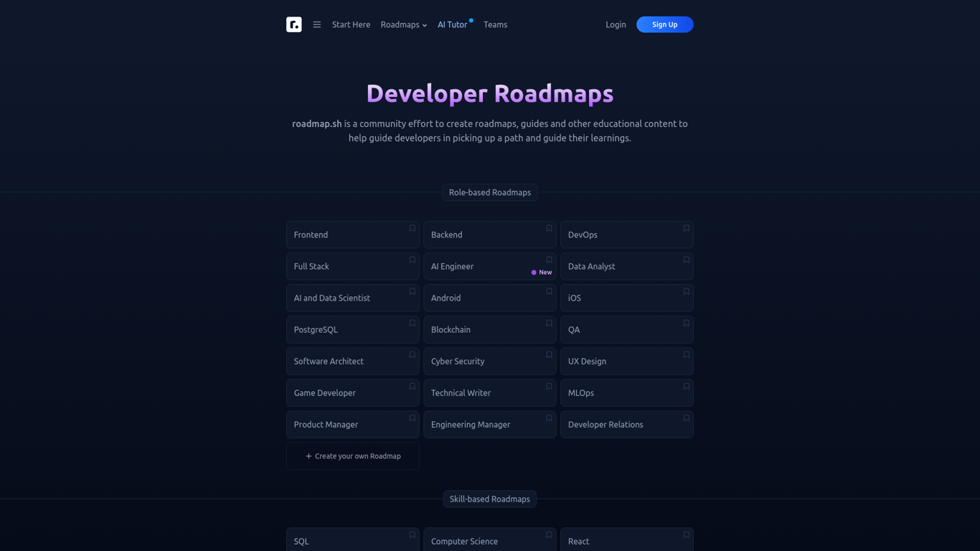The image size is (980, 551).
Task: Open the Software Architect roadmap card
Action: click(353, 361)
